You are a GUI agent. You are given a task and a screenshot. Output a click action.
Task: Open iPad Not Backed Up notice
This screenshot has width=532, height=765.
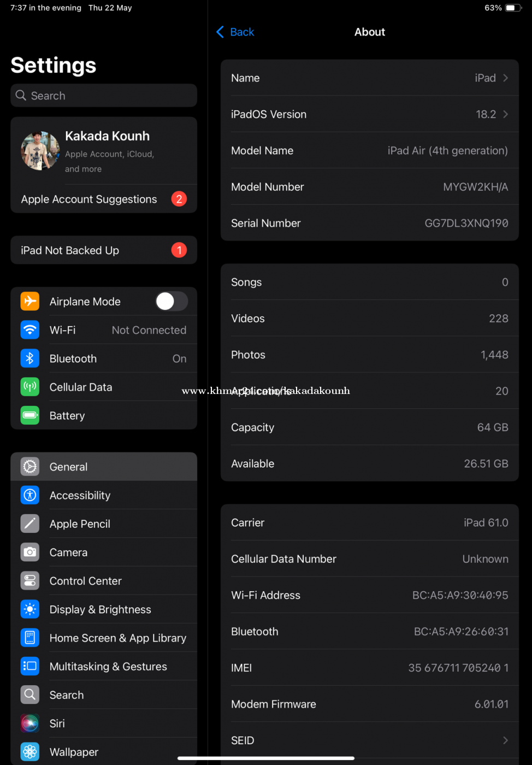[x=104, y=250]
